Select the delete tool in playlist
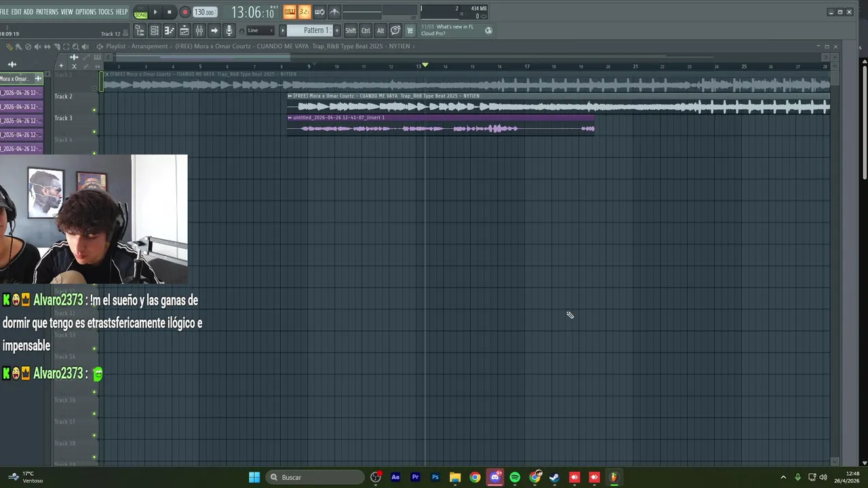868x488 pixels. 28,47
